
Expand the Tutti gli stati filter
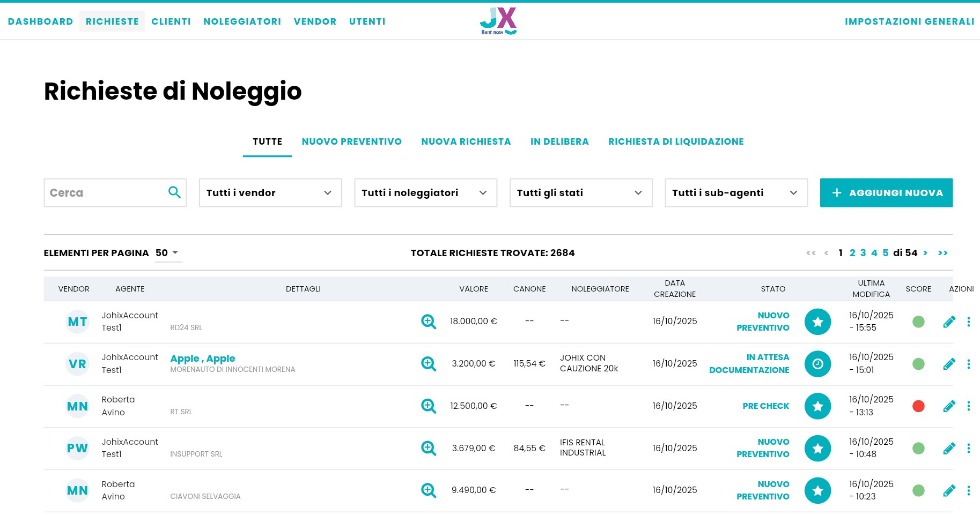[x=580, y=192]
